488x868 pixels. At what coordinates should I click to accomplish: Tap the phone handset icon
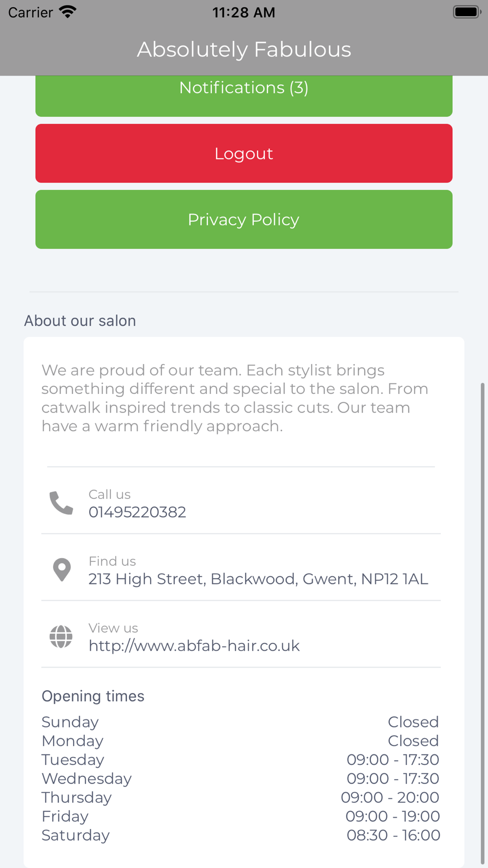coord(61,503)
